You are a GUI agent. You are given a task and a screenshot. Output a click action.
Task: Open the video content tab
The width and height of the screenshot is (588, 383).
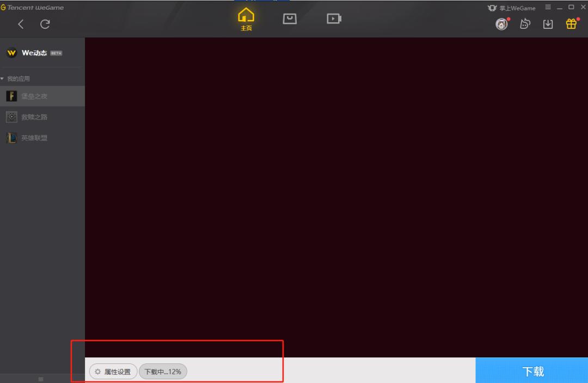point(334,18)
